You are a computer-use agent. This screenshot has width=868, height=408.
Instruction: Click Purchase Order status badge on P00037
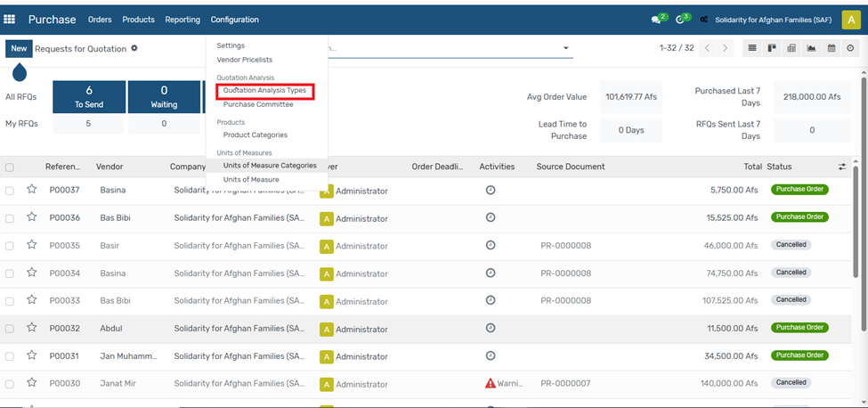[799, 190]
